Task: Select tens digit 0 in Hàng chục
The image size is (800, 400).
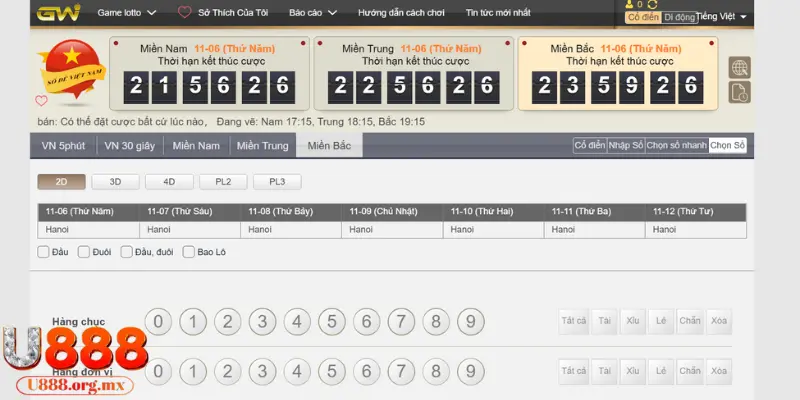Action: coord(158,322)
